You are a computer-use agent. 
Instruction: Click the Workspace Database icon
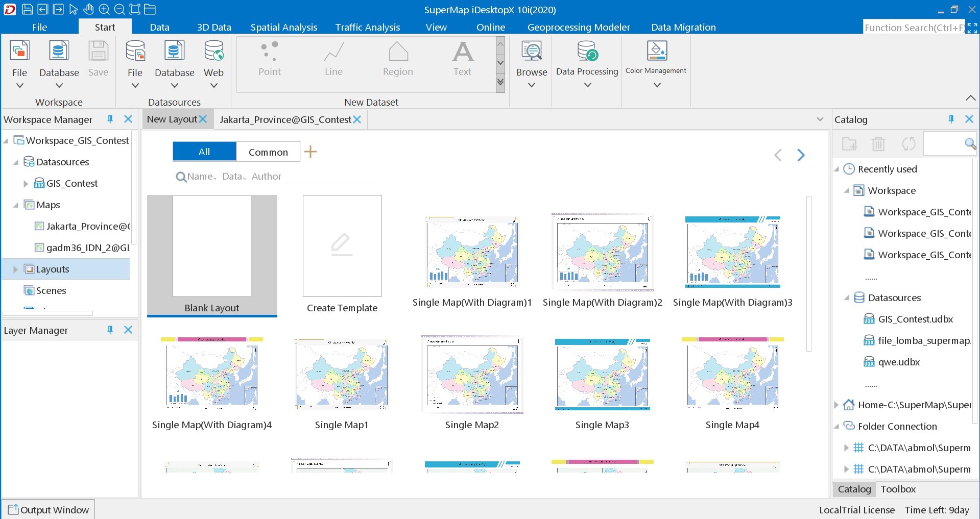[x=59, y=52]
